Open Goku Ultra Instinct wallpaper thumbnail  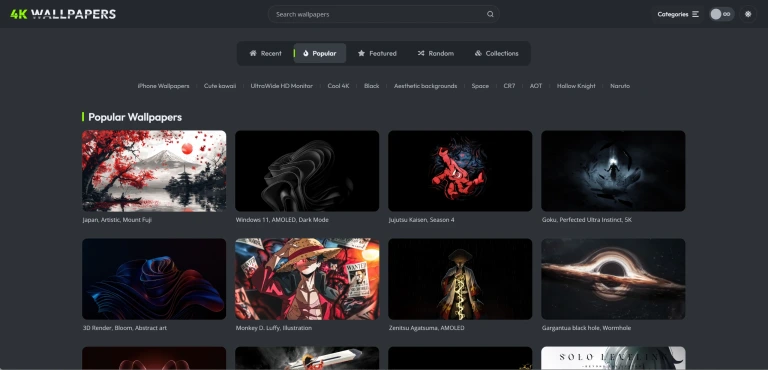613,171
